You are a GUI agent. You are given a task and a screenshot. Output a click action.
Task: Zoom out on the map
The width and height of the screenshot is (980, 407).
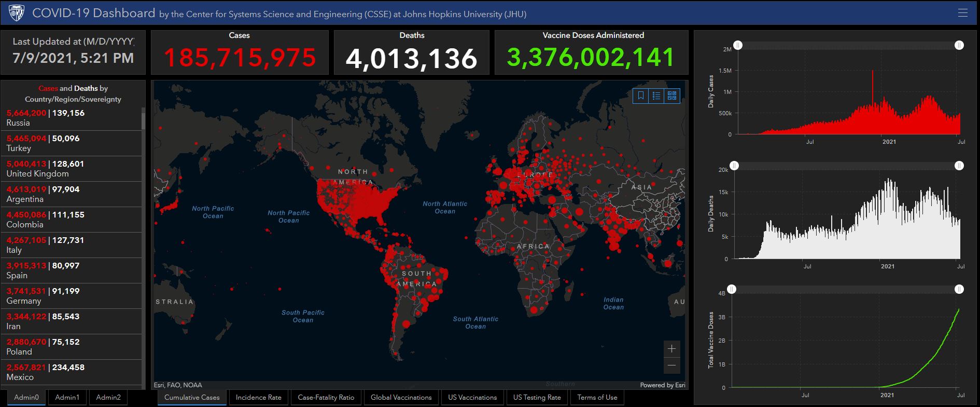pos(671,365)
